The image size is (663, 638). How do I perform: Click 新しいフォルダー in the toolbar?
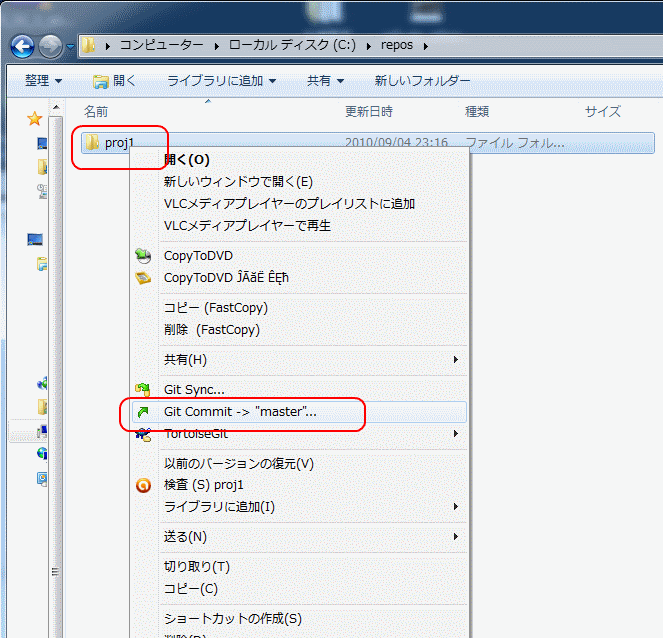point(422,80)
